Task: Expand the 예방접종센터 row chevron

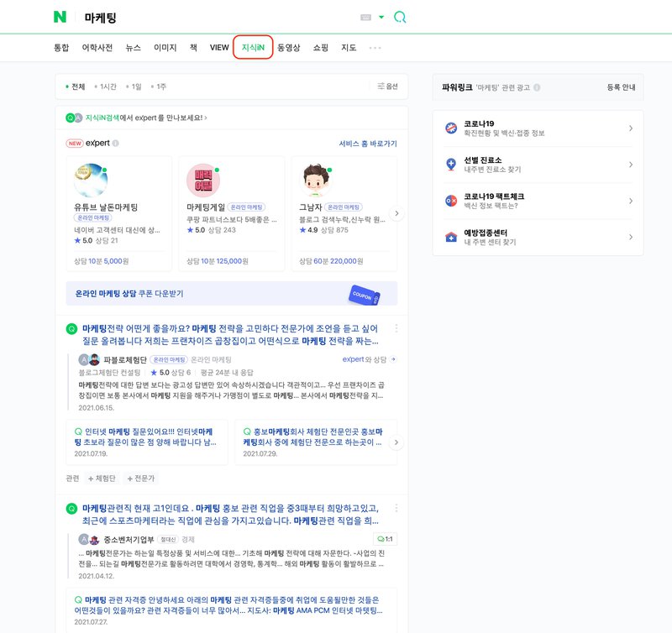Action: [631, 237]
